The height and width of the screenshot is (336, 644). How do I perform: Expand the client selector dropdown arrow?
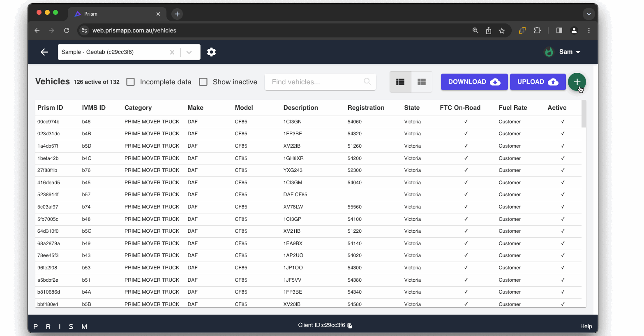point(189,52)
